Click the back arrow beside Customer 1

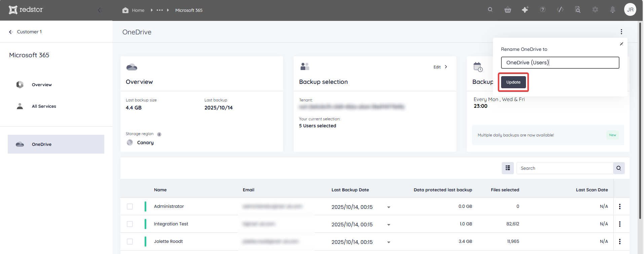click(x=11, y=32)
